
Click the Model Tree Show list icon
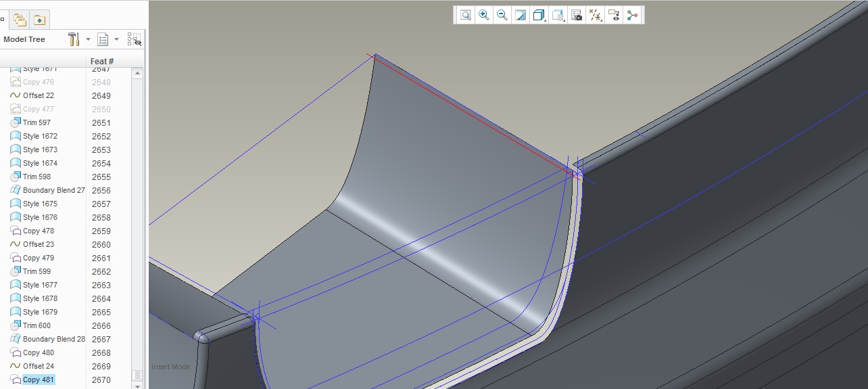coord(103,39)
